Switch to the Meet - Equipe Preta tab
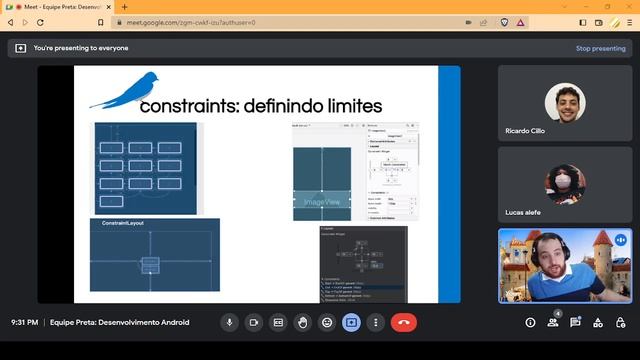The width and height of the screenshot is (640, 360). [57, 7]
